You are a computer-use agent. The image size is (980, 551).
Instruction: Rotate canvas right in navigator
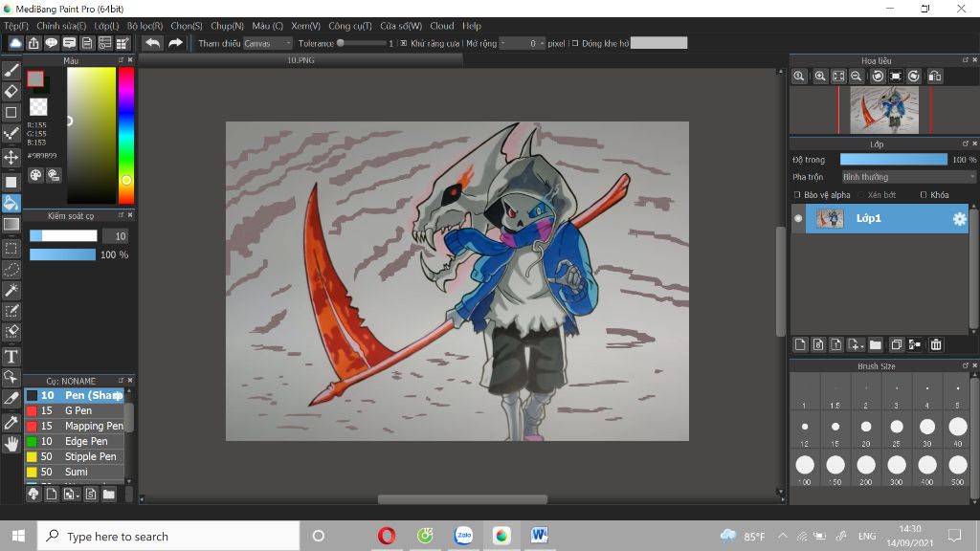(x=914, y=77)
